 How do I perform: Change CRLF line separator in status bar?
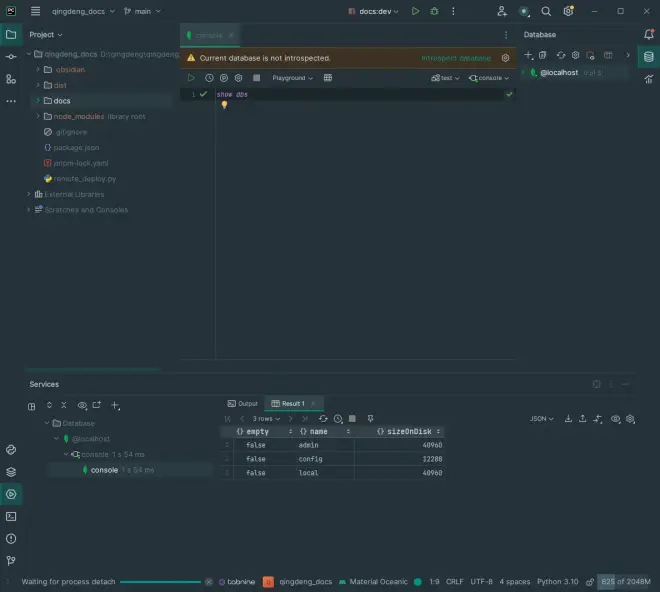click(x=454, y=581)
